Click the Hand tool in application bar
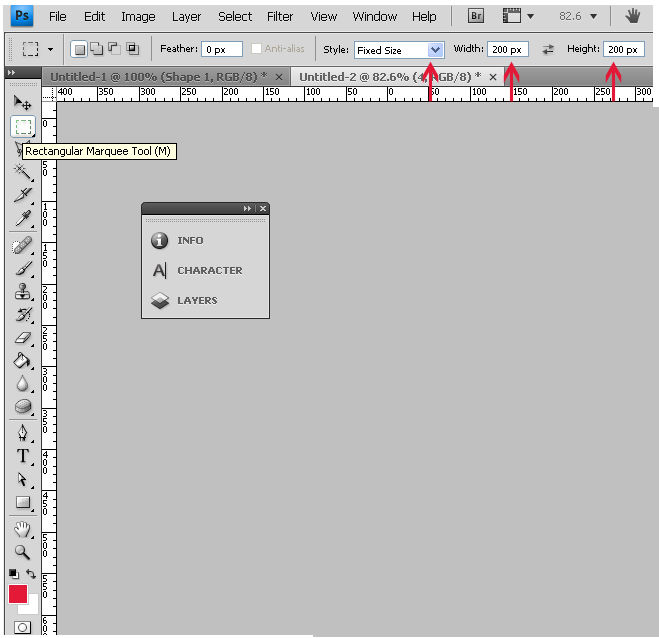 pos(632,16)
